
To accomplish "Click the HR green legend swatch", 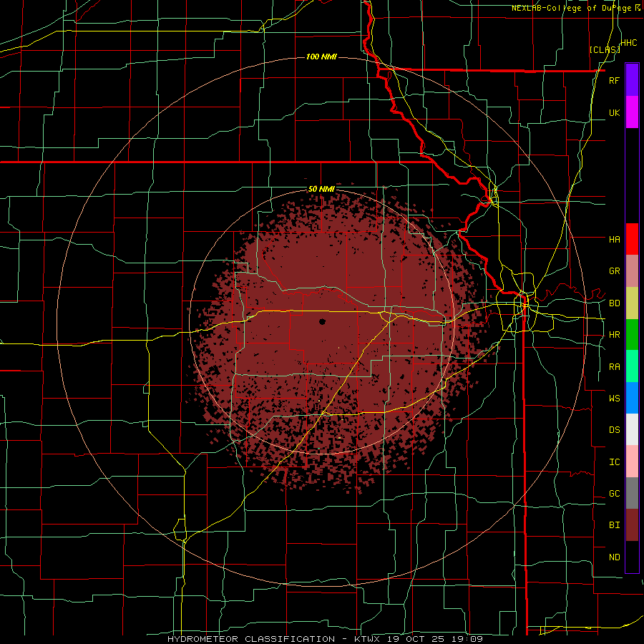I will coord(632,335).
